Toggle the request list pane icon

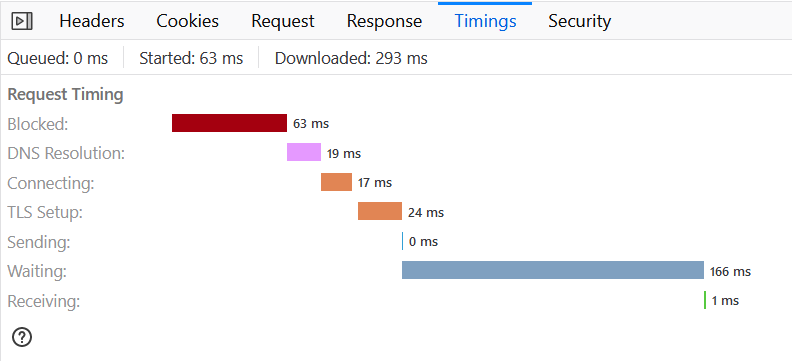pyautogui.click(x=22, y=21)
